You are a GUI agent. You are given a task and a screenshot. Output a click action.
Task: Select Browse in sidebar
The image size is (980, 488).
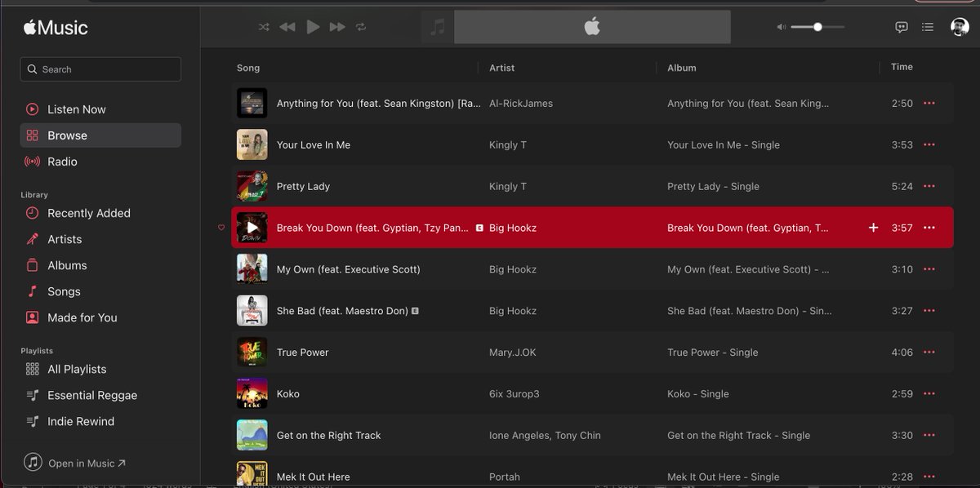click(100, 135)
